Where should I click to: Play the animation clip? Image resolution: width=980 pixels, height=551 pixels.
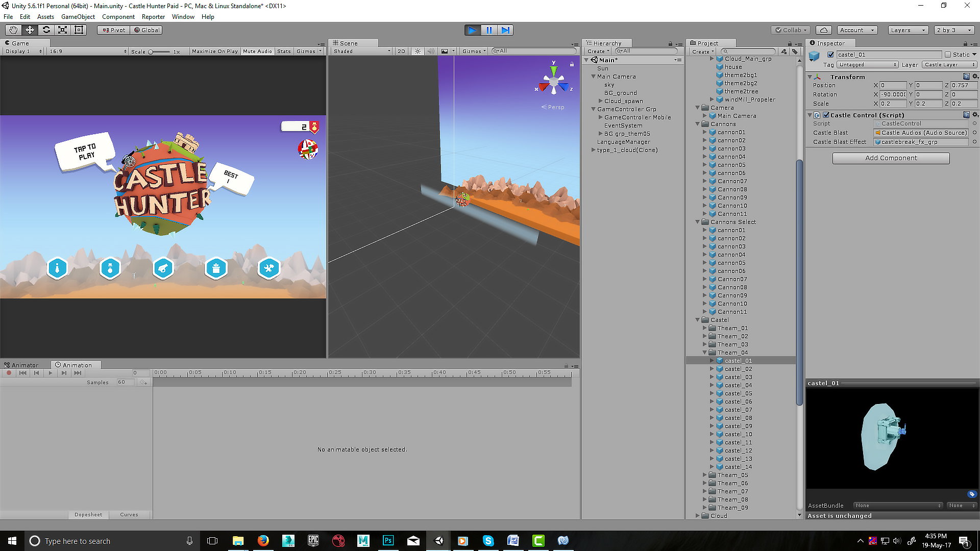coord(50,373)
